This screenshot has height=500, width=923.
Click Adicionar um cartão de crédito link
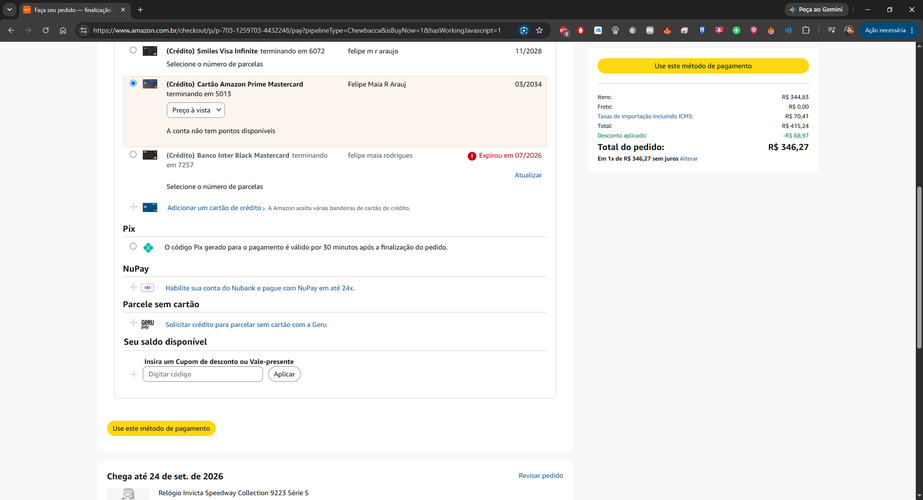(214, 208)
